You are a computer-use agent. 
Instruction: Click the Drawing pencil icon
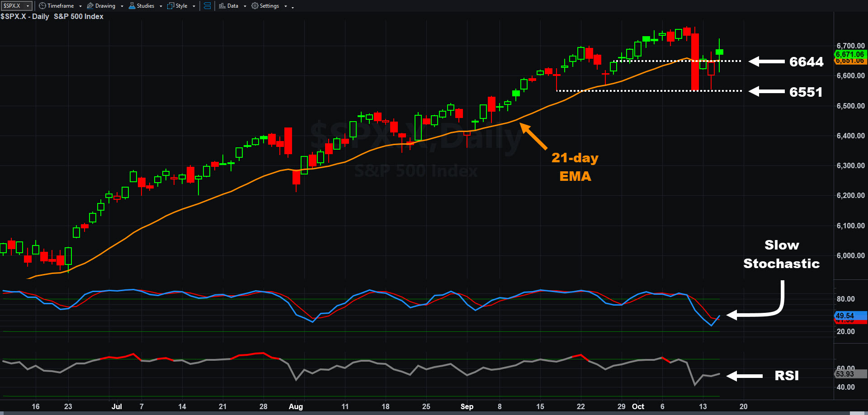(x=90, y=6)
